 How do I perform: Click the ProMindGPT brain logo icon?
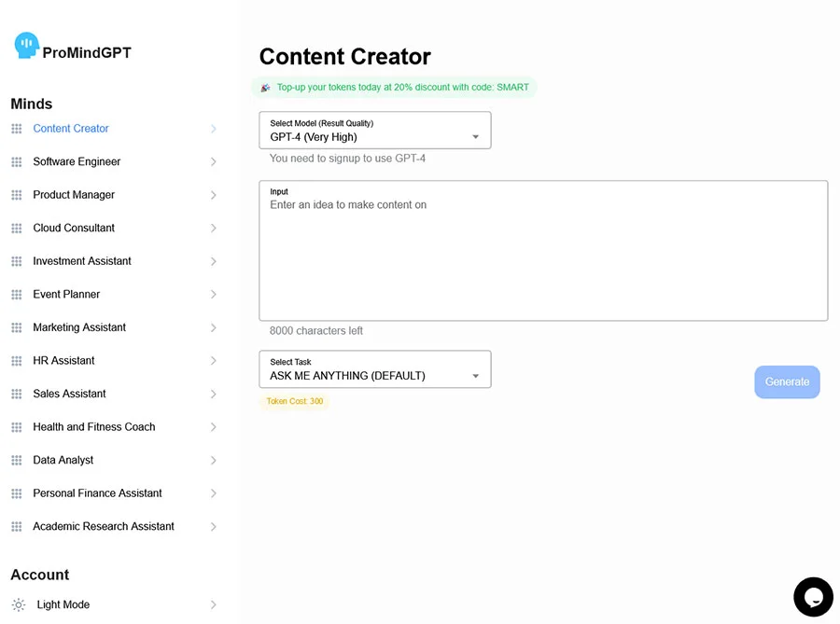26,45
